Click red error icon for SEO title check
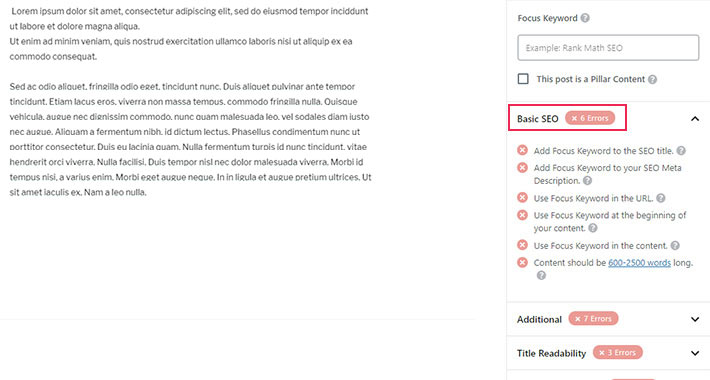The image size is (710, 380). click(523, 150)
